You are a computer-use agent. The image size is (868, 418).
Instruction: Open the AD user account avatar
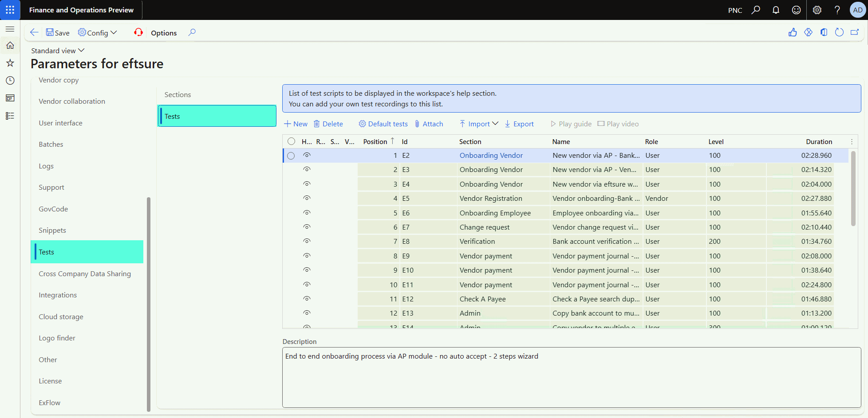pos(858,10)
